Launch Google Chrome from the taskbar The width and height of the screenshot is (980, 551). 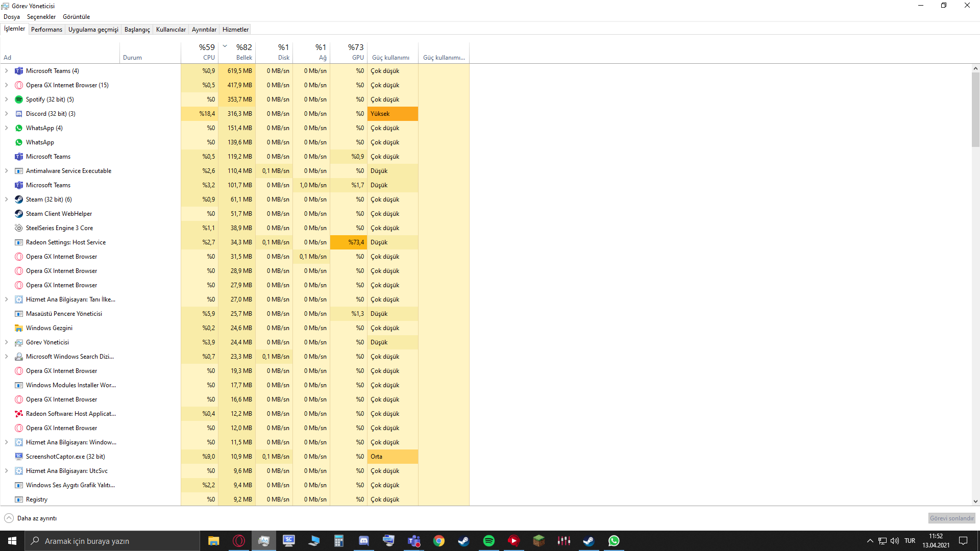click(438, 540)
